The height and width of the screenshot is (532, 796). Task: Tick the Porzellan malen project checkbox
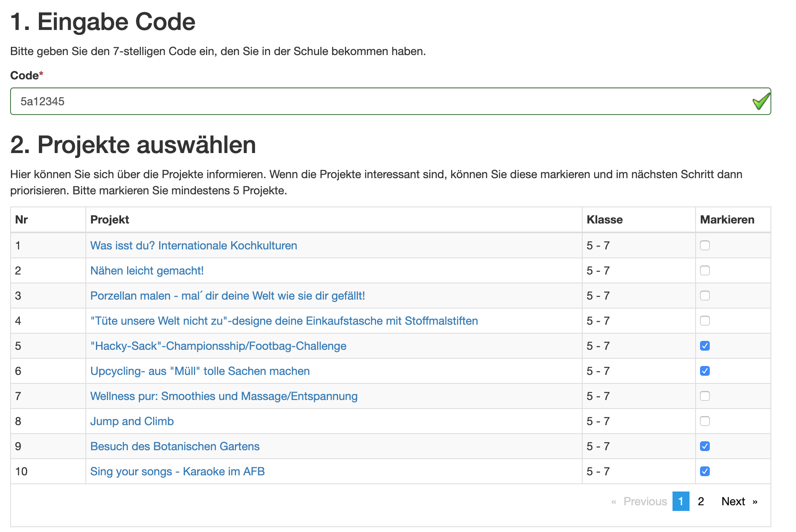click(x=705, y=296)
